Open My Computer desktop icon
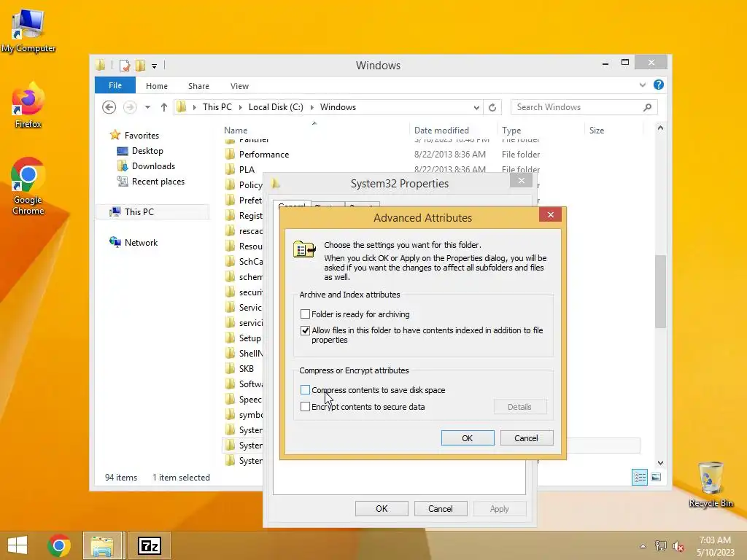 (28, 31)
